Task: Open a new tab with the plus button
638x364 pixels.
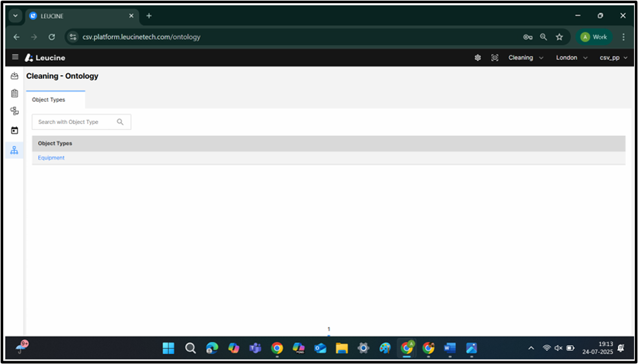Action: [x=149, y=16]
